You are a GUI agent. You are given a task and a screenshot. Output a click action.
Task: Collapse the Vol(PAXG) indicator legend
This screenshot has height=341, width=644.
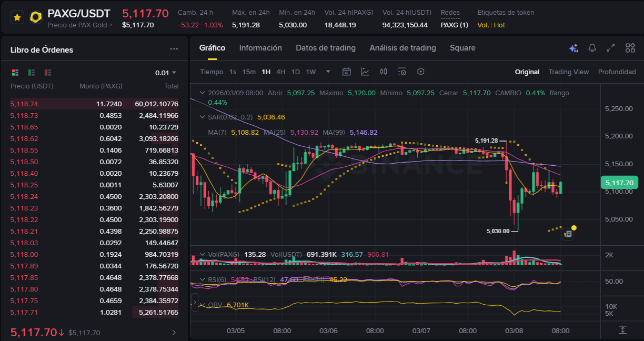point(203,254)
